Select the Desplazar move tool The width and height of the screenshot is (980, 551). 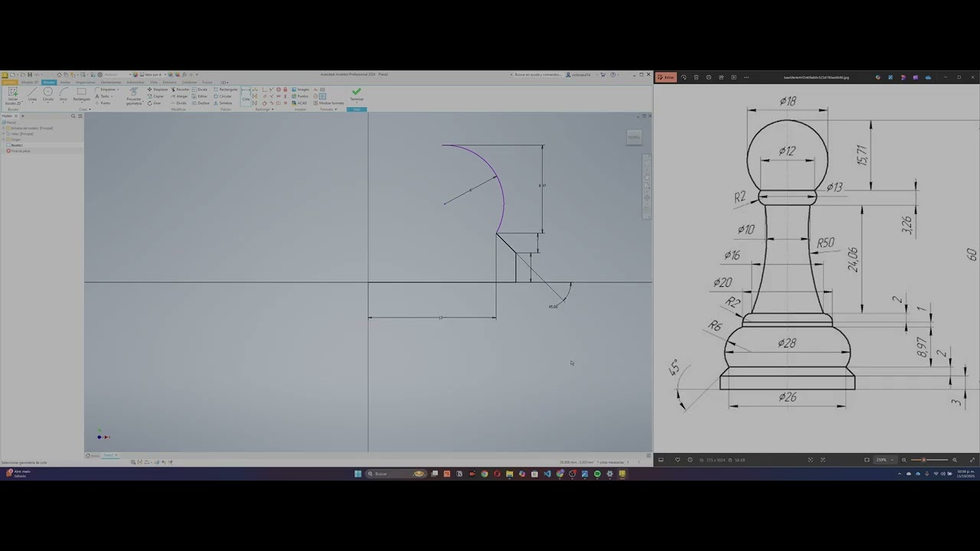point(158,90)
